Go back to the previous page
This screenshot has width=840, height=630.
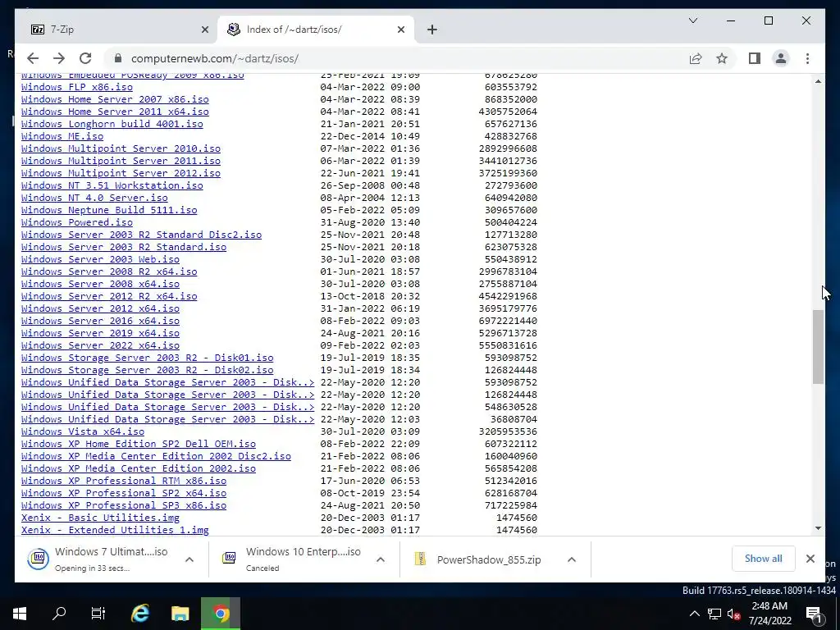pyautogui.click(x=33, y=58)
